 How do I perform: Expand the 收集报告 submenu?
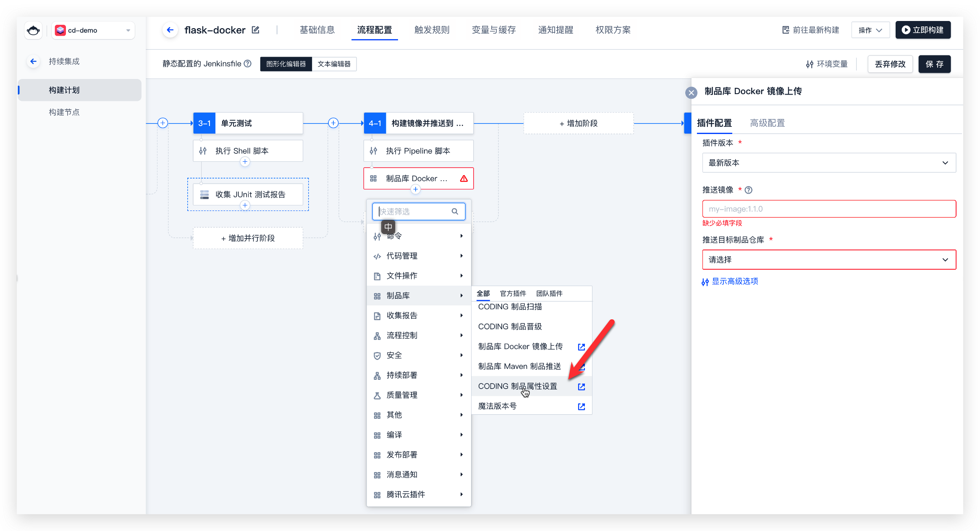[419, 315]
